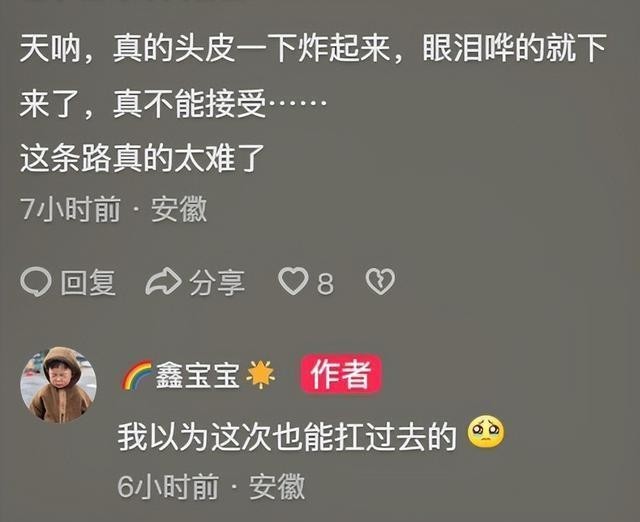Click the 7小时前 timestamp

coord(71,209)
